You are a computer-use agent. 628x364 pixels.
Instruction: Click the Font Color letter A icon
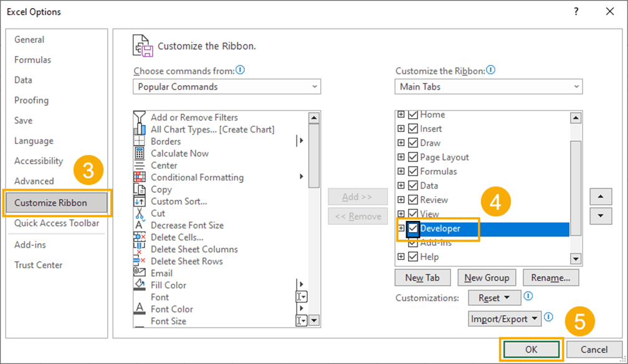click(x=140, y=309)
